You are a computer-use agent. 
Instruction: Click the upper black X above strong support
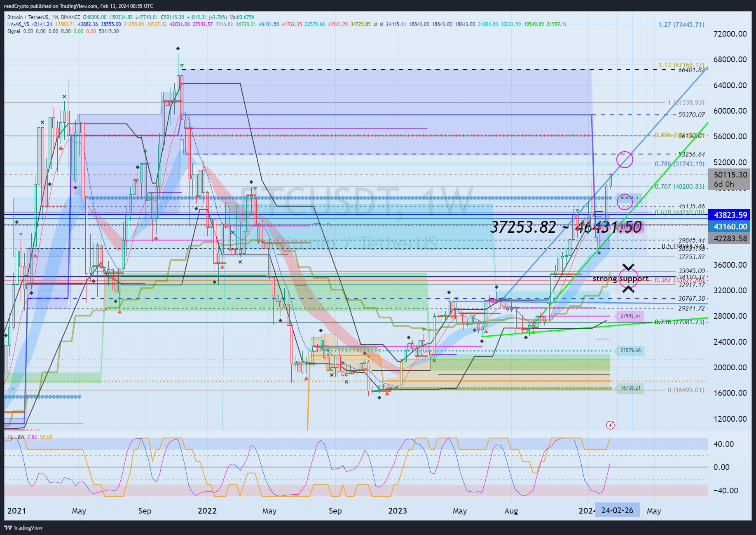628,267
